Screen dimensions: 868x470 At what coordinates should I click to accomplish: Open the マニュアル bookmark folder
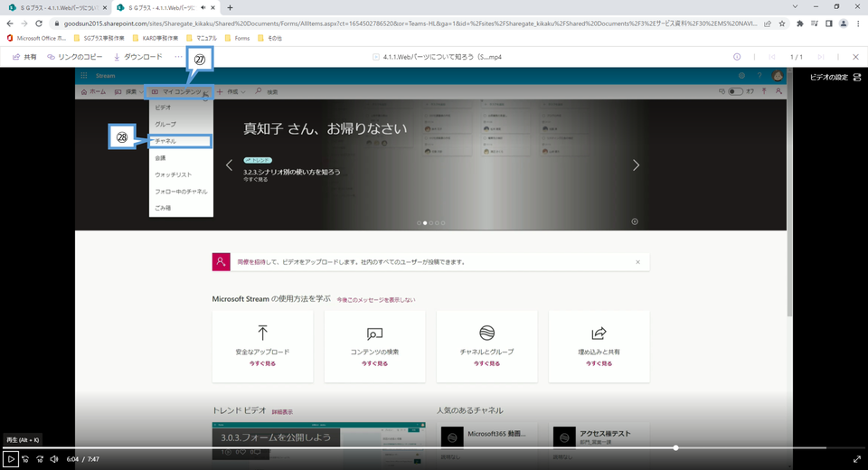202,38
